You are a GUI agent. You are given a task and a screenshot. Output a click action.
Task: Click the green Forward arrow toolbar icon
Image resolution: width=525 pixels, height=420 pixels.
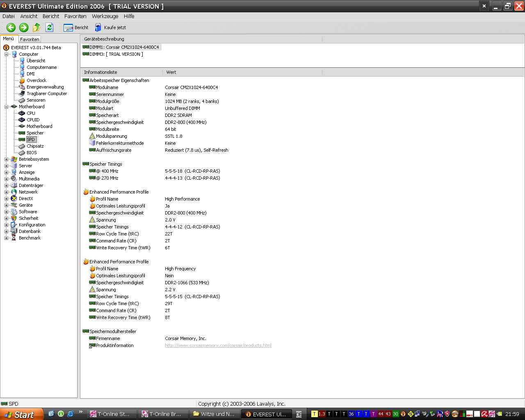click(24, 27)
